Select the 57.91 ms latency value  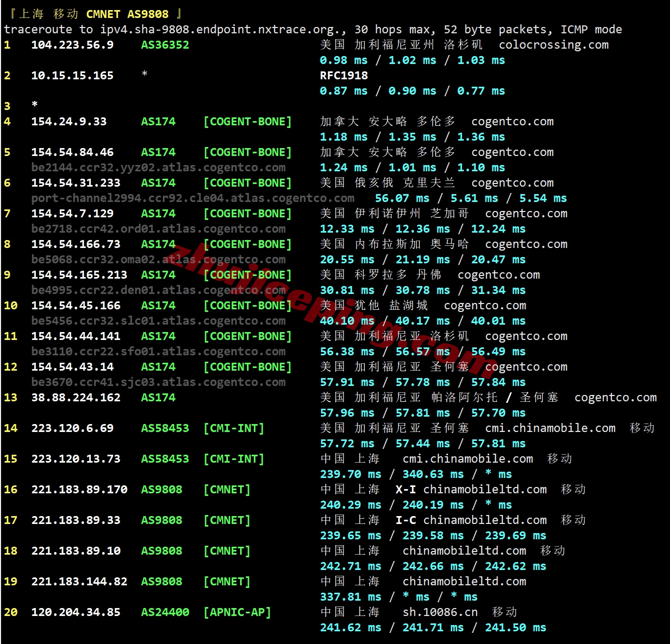pyautogui.click(x=347, y=382)
